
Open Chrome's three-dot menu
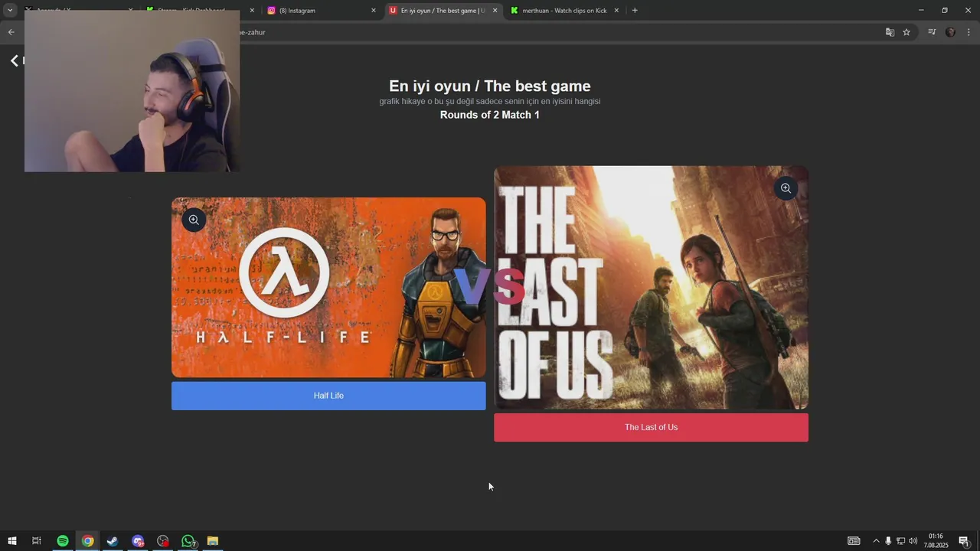tap(969, 32)
